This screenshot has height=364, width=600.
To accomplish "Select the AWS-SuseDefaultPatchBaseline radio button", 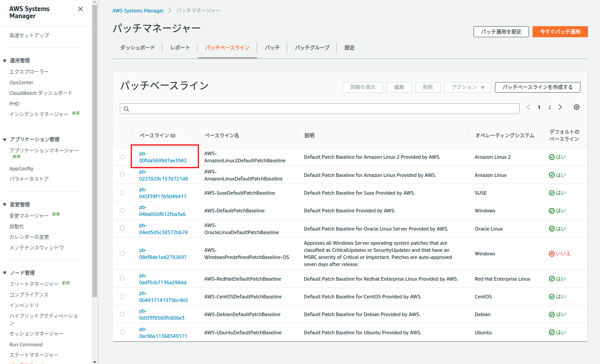I will (122, 193).
